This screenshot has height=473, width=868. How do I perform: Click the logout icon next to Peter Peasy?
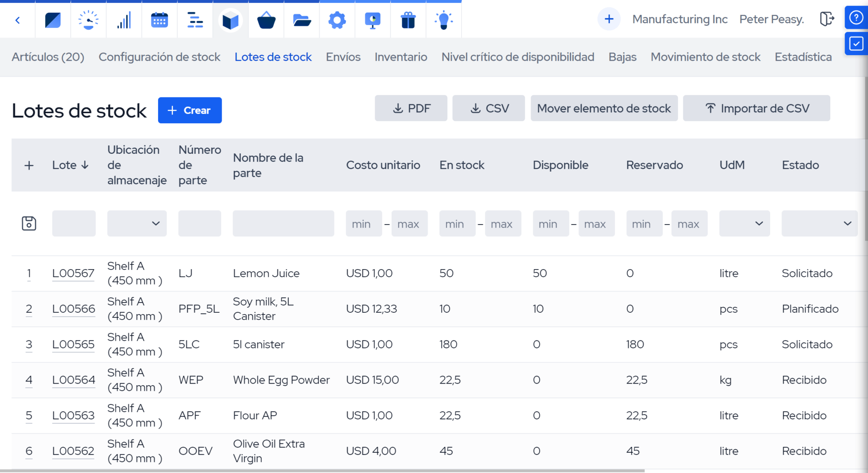coord(828,19)
